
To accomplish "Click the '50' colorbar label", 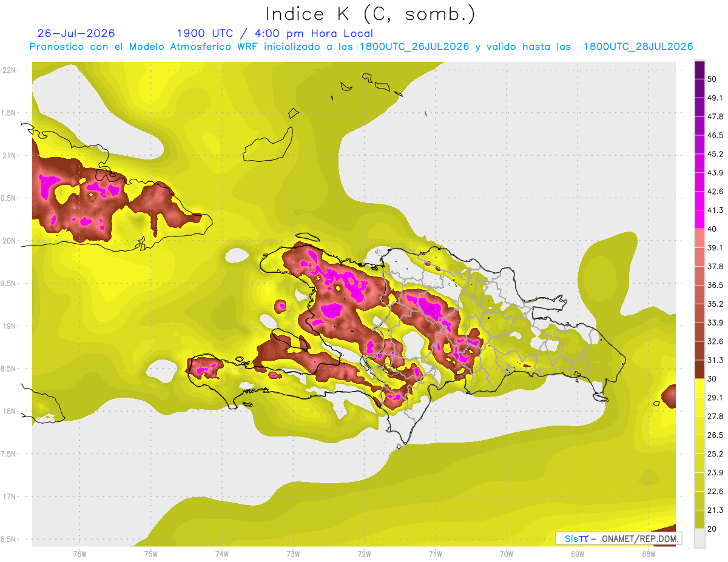I will [712, 79].
